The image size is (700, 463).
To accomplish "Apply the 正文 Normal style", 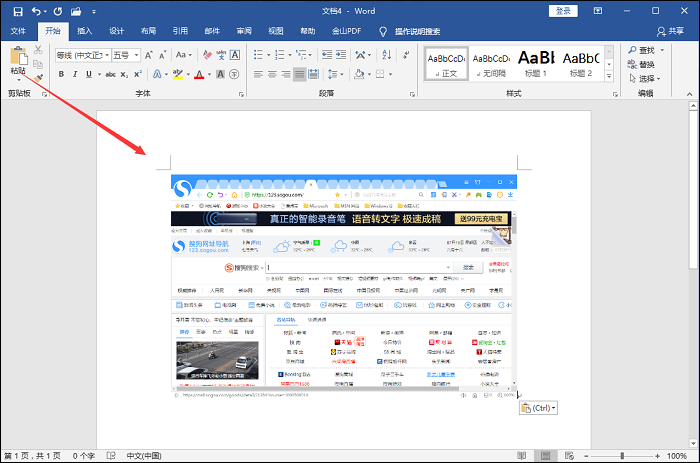I will [x=446, y=64].
